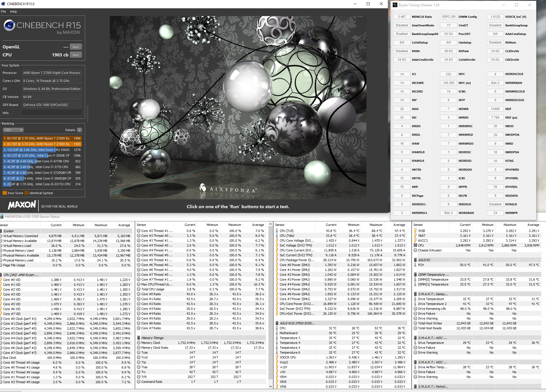
Task: Open the CPU ranking type dropdown
Action: tap(13, 130)
